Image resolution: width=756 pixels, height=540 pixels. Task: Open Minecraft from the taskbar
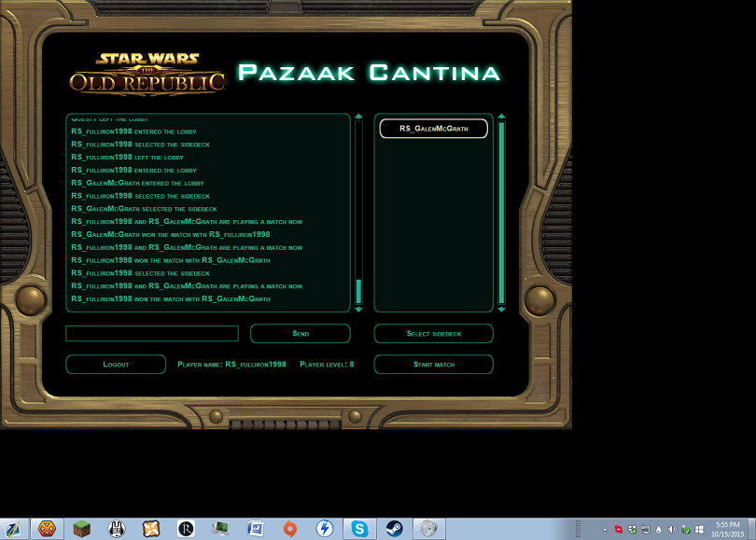pos(82,528)
